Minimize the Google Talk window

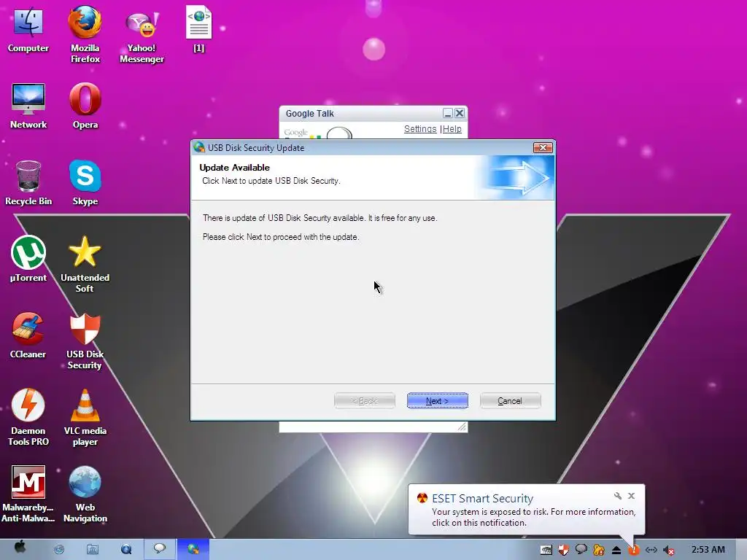[x=447, y=113]
